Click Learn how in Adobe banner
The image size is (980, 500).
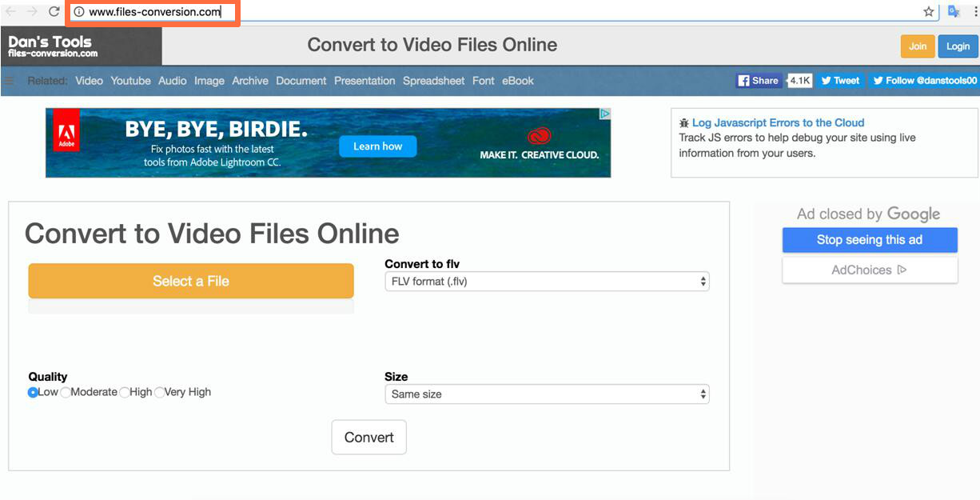(x=378, y=146)
